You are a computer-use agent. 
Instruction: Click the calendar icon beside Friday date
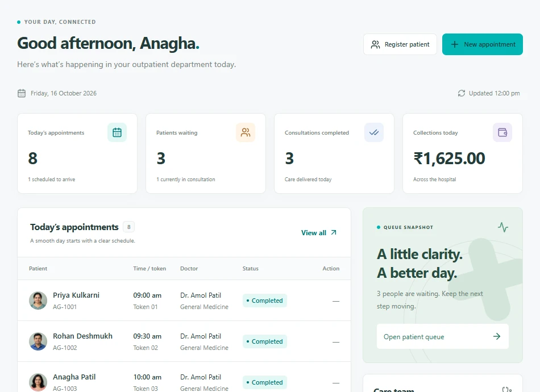[x=22, y=93]
